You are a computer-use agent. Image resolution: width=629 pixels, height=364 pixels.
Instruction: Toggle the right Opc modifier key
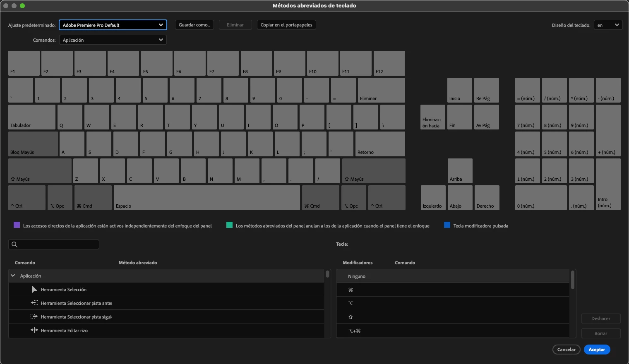pos(354,198)
